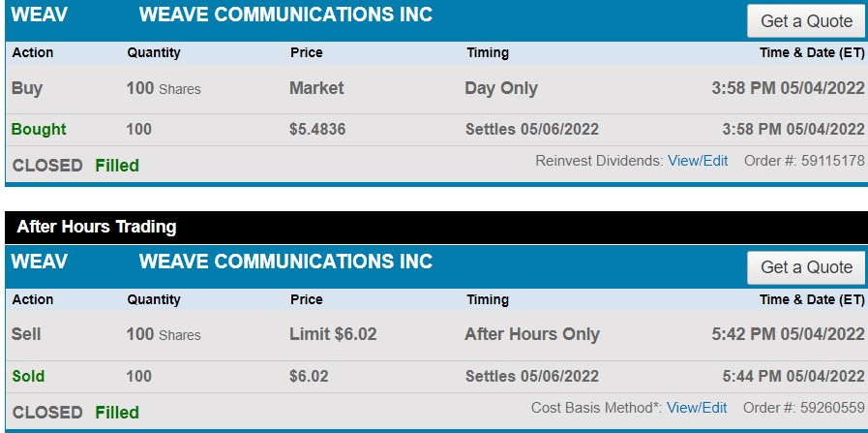The width and height of the screenshot is (868, 433).
Task: Click the green Bought status label
Action: click(x=39, y=130)
